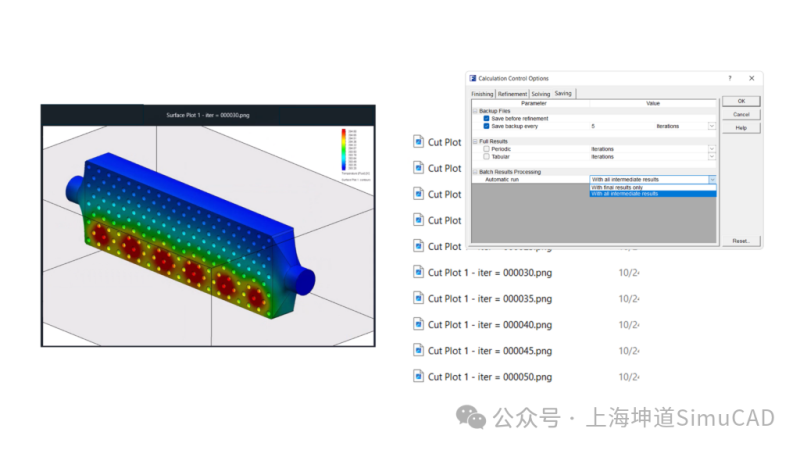Select file name Cut Plot 1 - iter = 000045.png
This screenshot has height=450, width=800.
pos(490,351)
